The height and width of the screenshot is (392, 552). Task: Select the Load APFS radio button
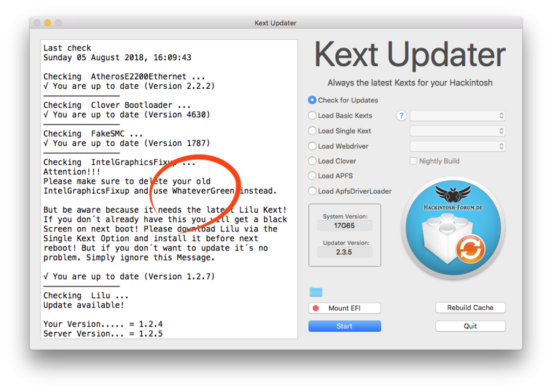pos(312,176)
